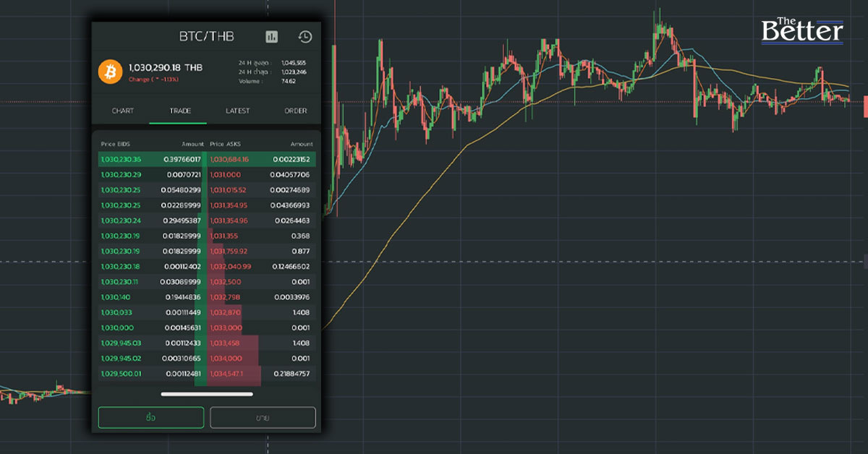Screen dimensions: 868x454
Task: Open the trade history clock icon
Action: click(x=305, y=37)
